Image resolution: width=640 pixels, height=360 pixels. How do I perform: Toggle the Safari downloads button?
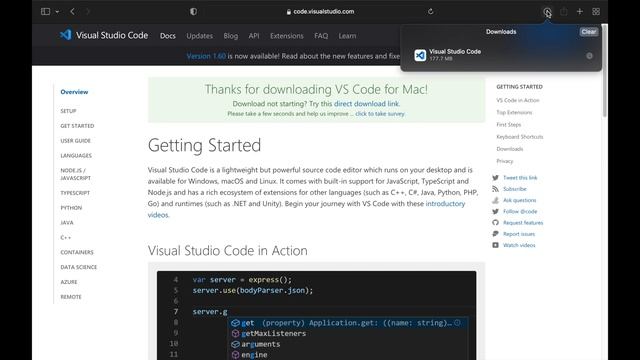coord(547,11)
